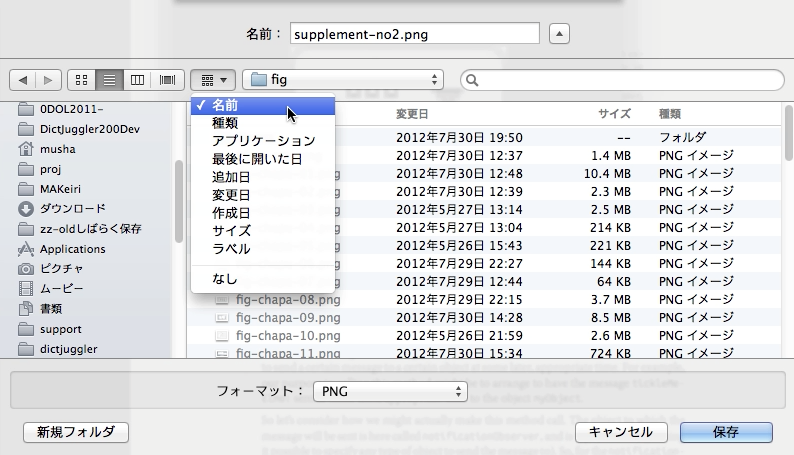
Task: Create a folder with 新規フォルダ button
Action: click(76, 432)
